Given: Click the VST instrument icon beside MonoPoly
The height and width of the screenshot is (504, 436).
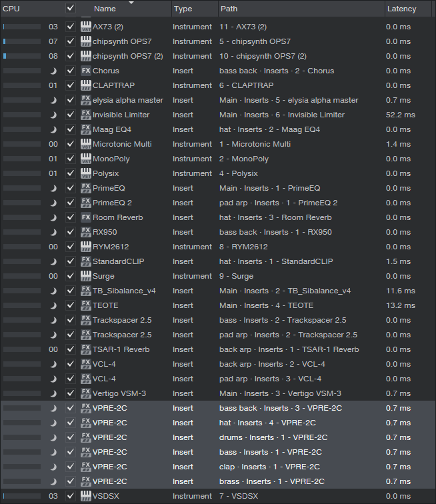Looking at the screenshot, I should tap(85, 159).
